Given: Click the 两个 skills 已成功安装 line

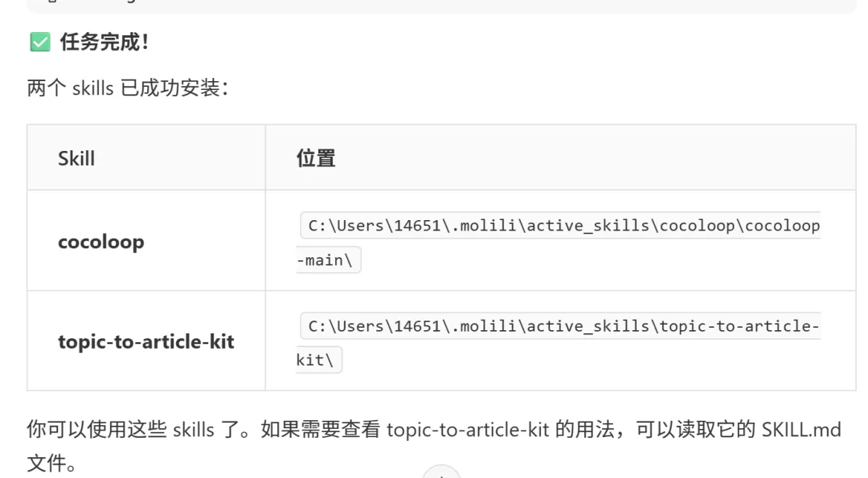Looking at the screenshot, I should (128, 88).
